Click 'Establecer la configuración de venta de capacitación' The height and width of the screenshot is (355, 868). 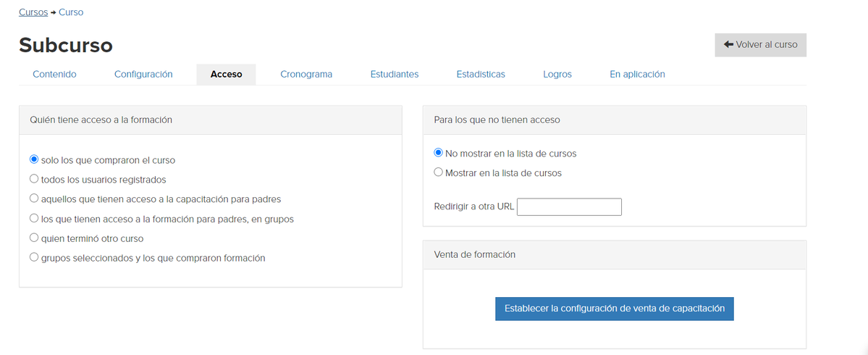coord(615,309)
